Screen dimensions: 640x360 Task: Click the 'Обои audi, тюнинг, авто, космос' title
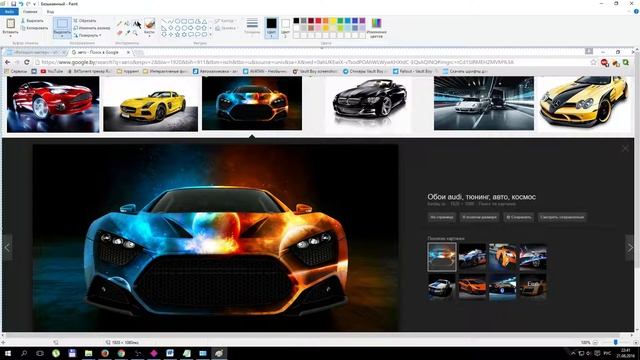point(482,197)
